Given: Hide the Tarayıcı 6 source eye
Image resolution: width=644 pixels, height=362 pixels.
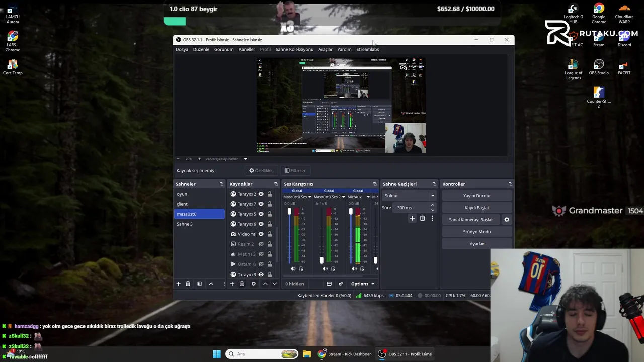Looking at the screenshot, I should pos(261,224).
